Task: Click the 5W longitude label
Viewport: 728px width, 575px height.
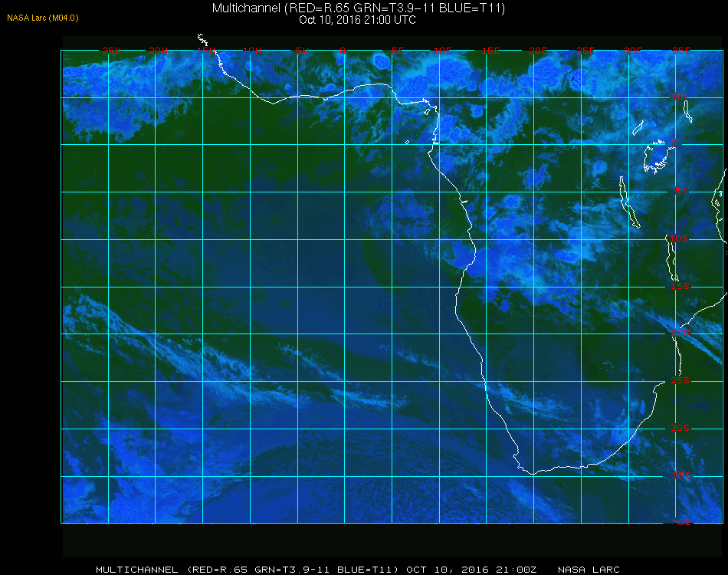Action: coord(302,51)
